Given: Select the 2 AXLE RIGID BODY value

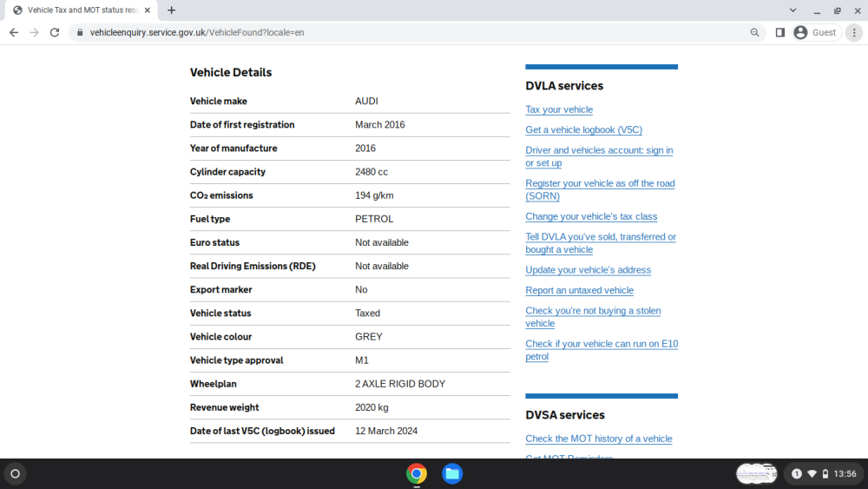Looking at the screenshot, I should click(400, 384).
